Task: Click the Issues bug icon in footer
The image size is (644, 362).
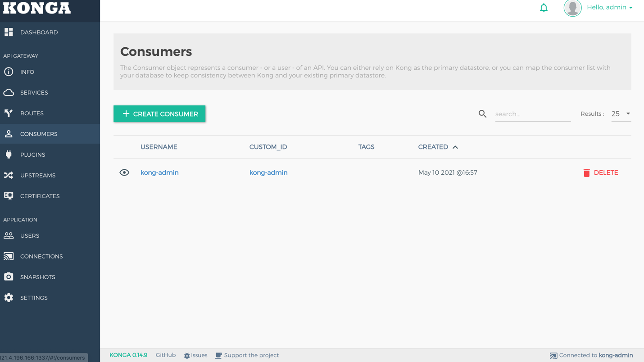Action: [x=187, y=356]
